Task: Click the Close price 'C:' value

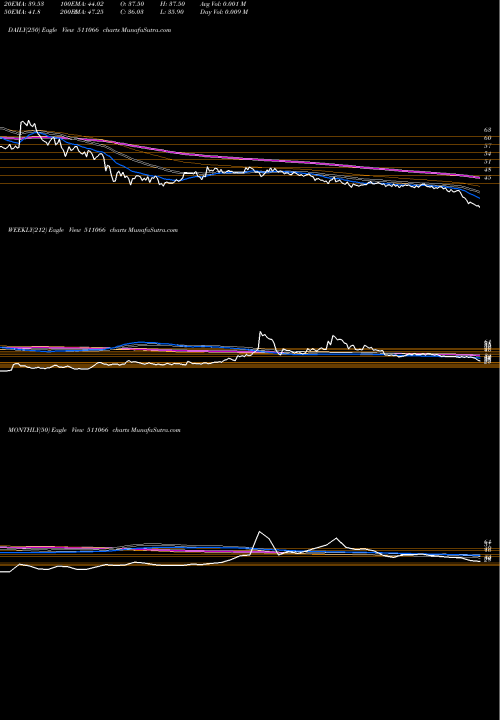Action: (x=132, y=12)
